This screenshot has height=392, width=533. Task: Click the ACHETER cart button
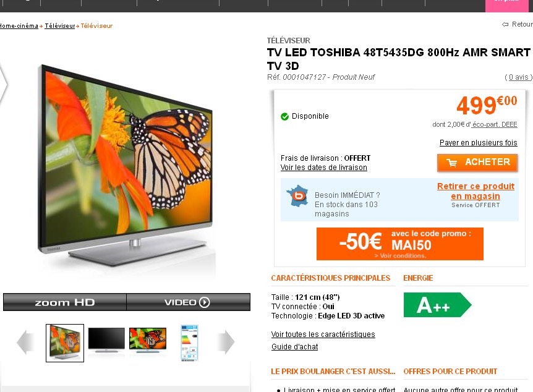pyautogui.click(x=477, y=163)
